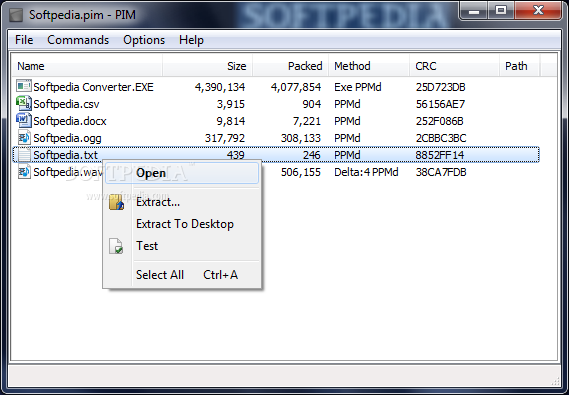Click the PPMd method of Softpedia.csv row
569x395 pixels.
[347, 104]
